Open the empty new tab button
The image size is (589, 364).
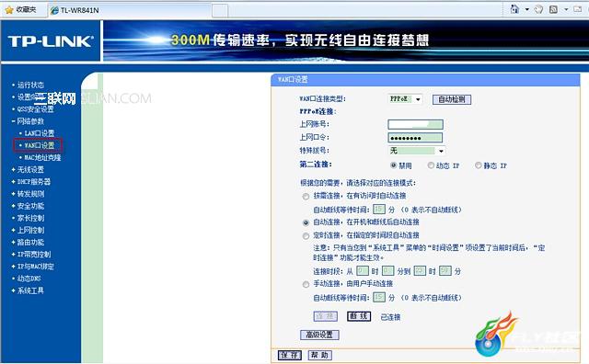(x=220, y=10)
